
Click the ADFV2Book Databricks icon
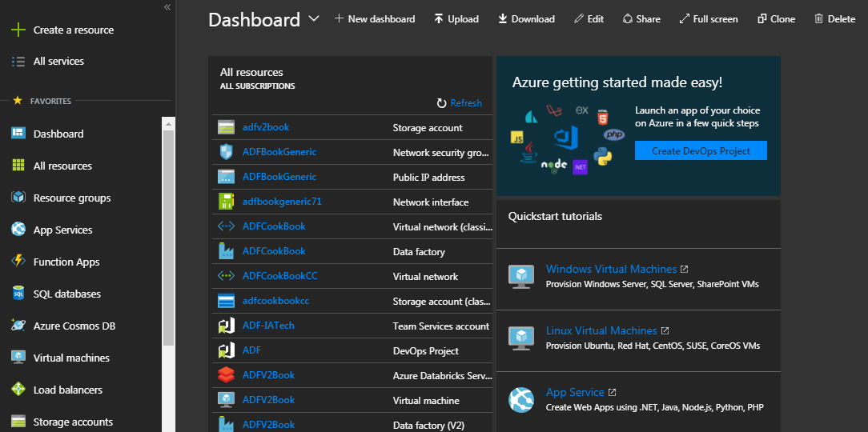pos(227,375)
